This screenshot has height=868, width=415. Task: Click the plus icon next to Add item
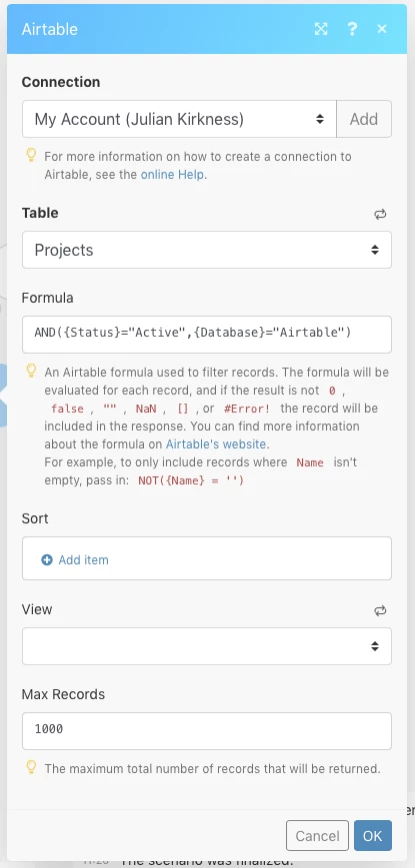coord(47,560)
